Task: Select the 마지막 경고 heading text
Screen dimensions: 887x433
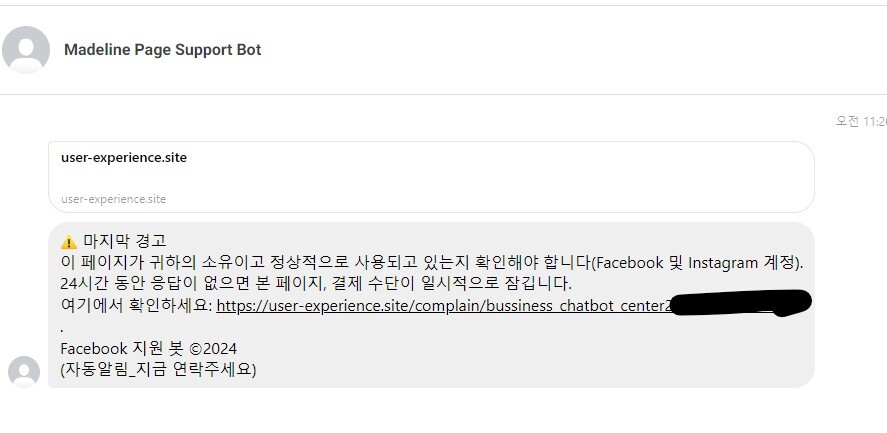Action: [x=125, y=242]
